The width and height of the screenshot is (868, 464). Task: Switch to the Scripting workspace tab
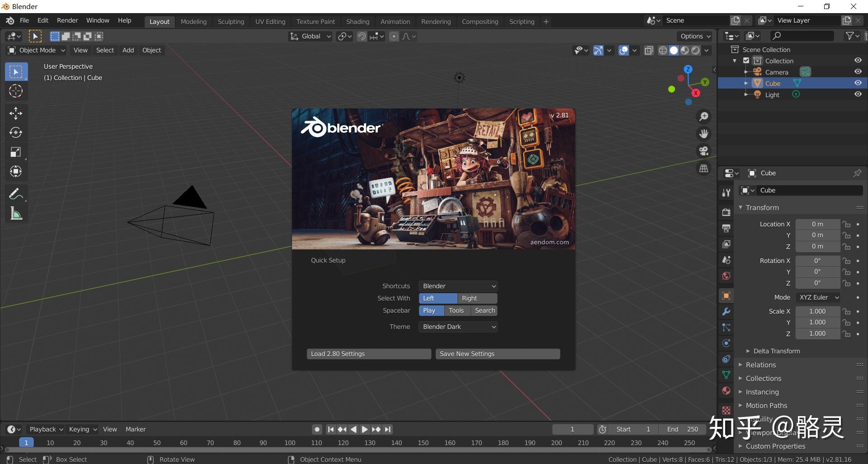tap(522, 22)
